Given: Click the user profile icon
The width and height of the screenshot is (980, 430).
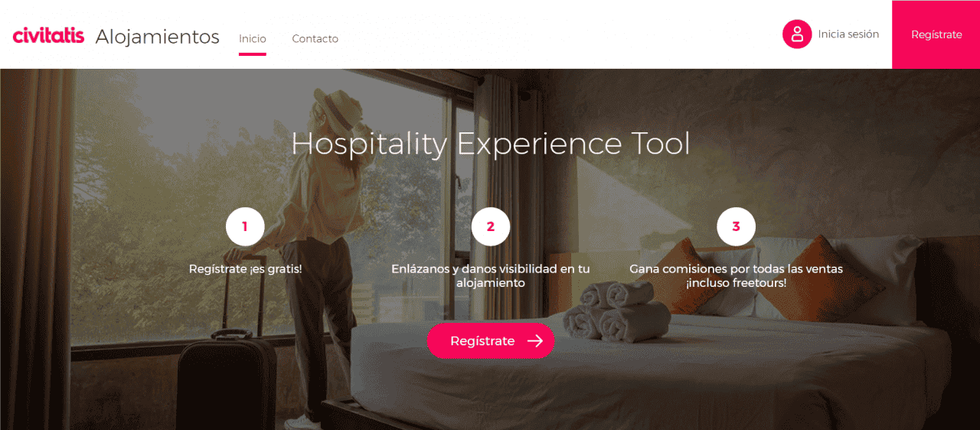Looking at the screenshot, I should (797, 34).
